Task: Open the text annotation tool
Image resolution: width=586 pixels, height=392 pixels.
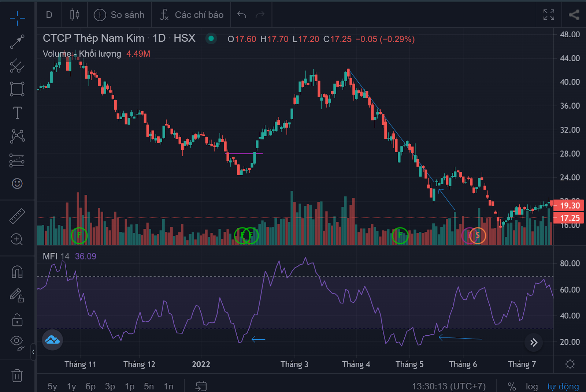Action: (x=17, y=113)
